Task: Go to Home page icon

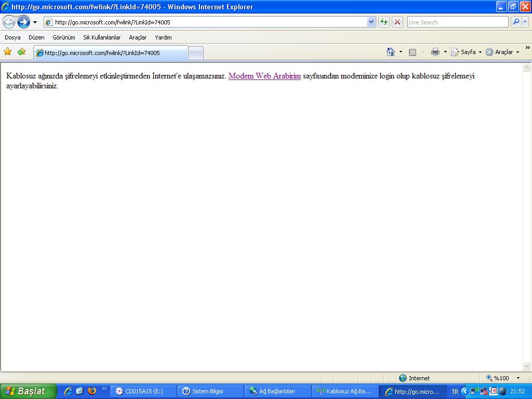Action: point(391,52)
